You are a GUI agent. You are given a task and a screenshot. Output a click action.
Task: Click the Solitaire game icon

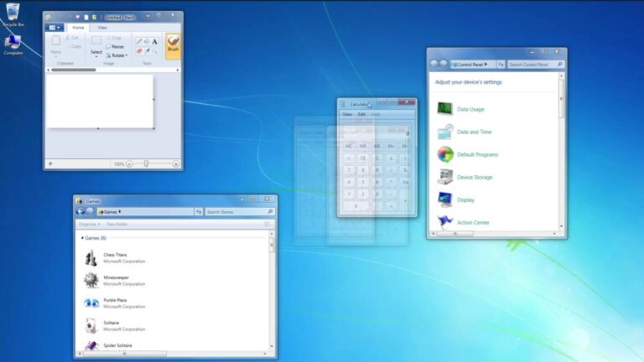91,325
